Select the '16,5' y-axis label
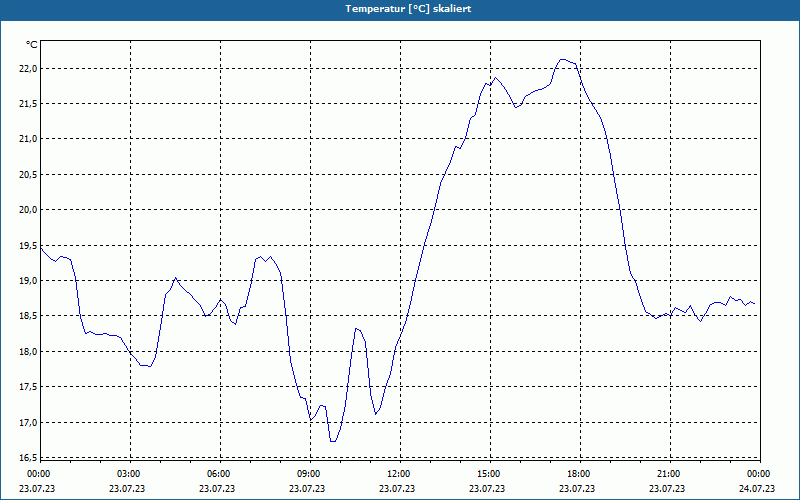Image resolution: width=800 pixels, height=500 pixels. coord(28,457)
